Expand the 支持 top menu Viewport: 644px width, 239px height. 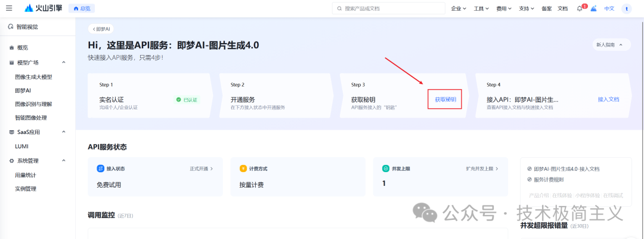(x=527, y=8)
